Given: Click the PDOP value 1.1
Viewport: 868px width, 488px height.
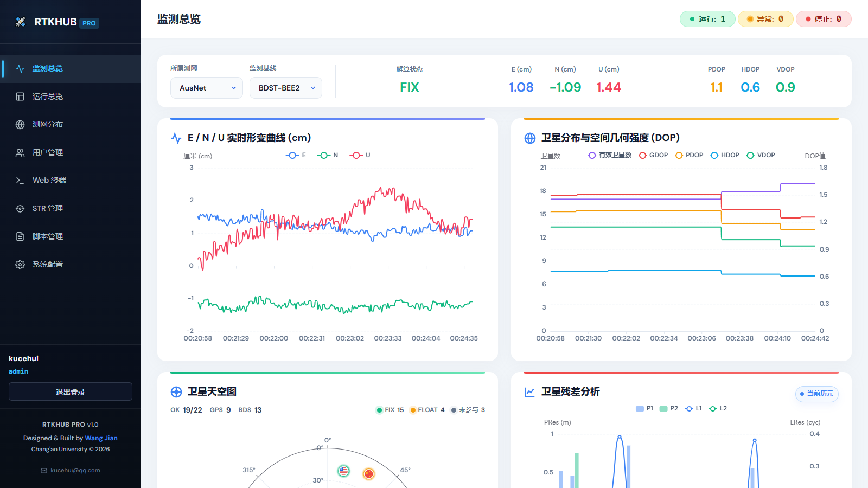Looking at the screenshot, I should (717, 87).
